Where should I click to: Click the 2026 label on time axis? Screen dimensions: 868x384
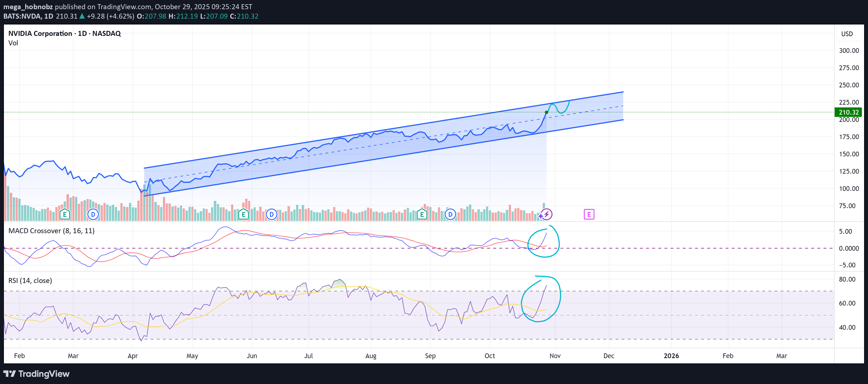coord(671,356)
